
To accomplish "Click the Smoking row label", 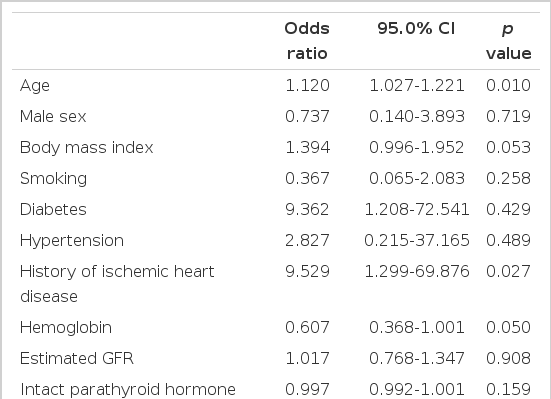I will click(53, 178).
